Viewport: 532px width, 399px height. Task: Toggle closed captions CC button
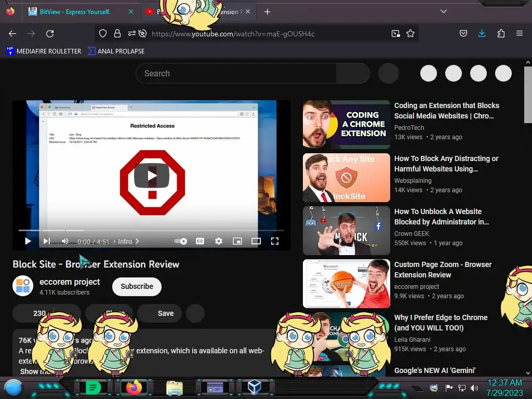pyautogui.click(x=200, y=241)
